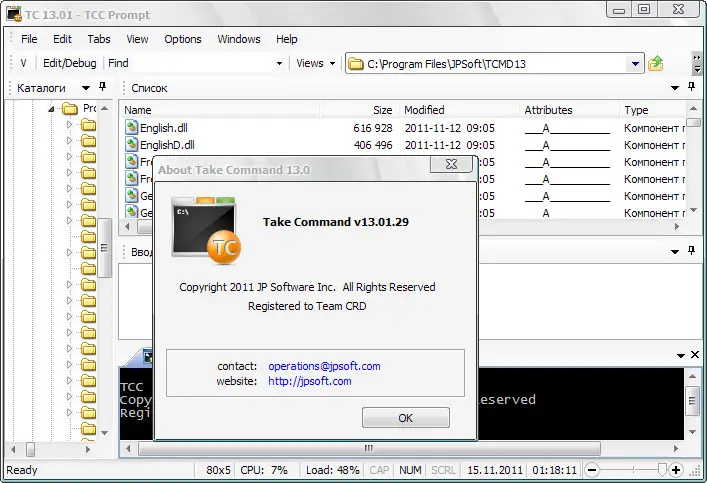
Task: Open the operations@jpsoft.com email link
Action: click(x=324, y=366)
